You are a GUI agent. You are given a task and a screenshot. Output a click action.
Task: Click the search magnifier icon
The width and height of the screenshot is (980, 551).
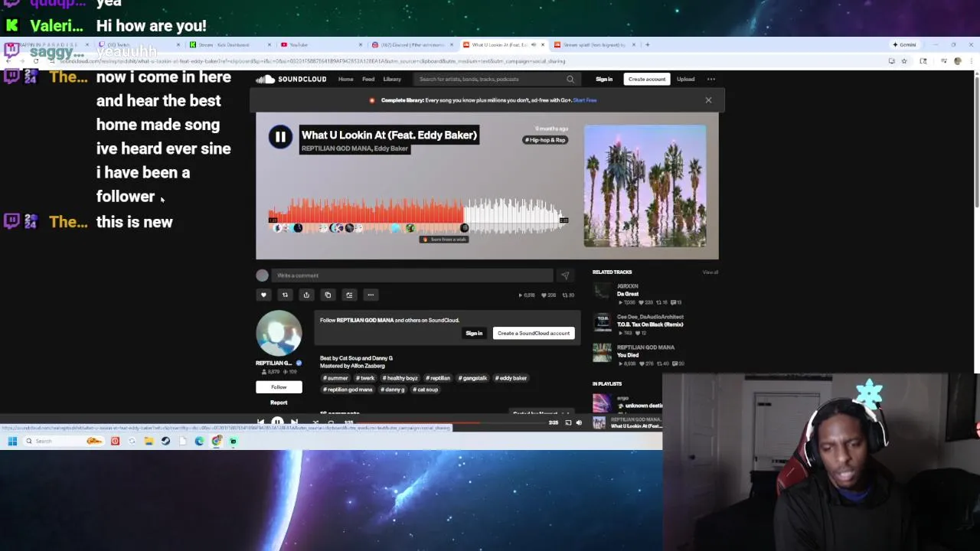click(570, 79)
